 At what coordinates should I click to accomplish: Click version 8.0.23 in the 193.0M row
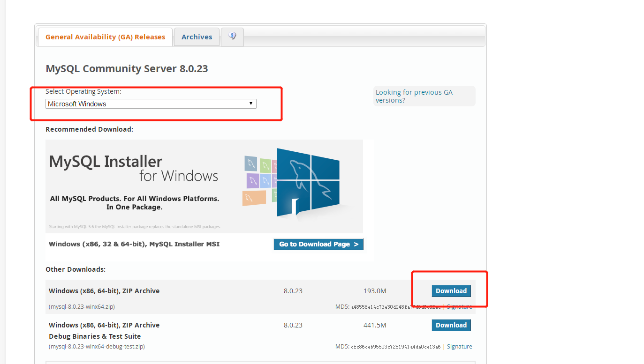293,291
